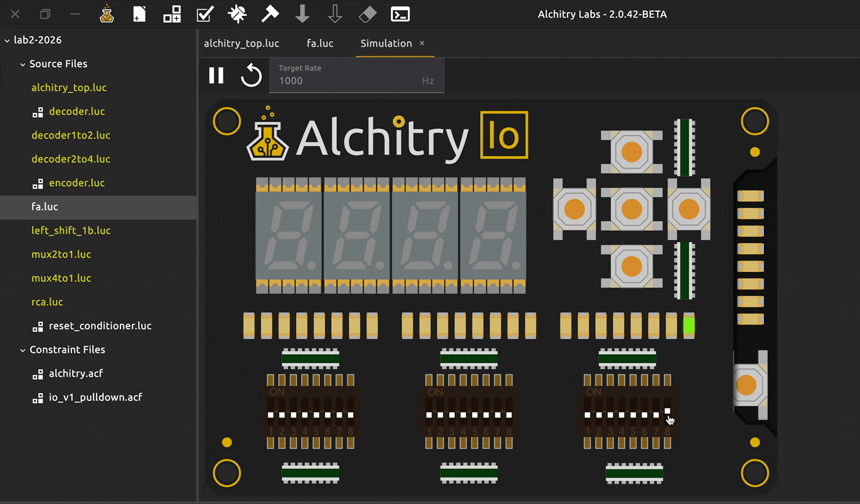Click the Alchitry flask logo menu icon
860x504 pixels.
click(107, 14)
